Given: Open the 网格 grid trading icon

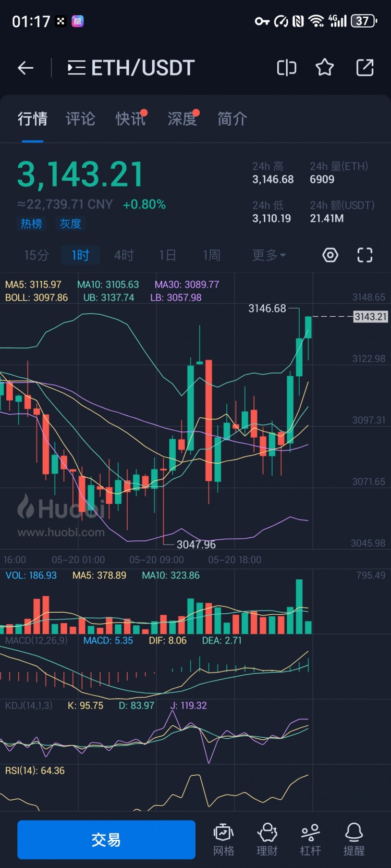Looking at the screenshot, I should 224,839.
